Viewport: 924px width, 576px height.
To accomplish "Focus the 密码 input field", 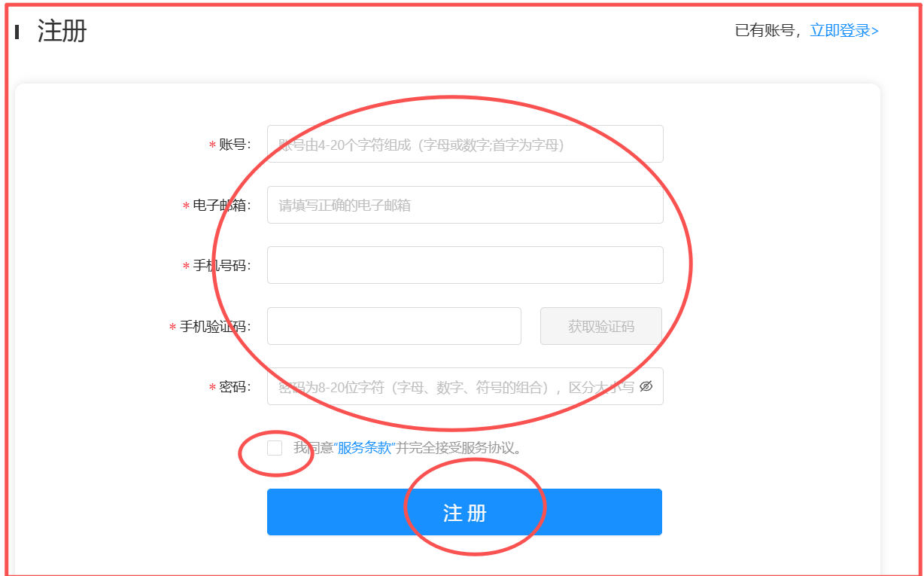I will pos(465,386).
